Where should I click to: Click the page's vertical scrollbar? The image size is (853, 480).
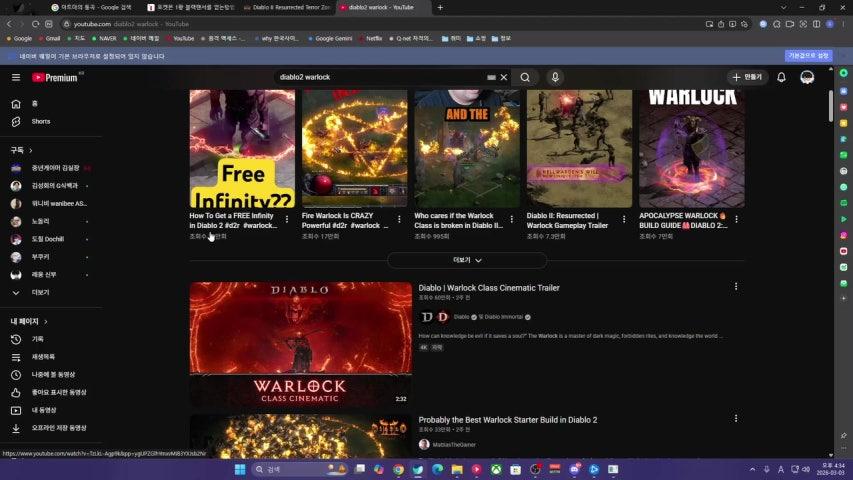[830, 108]
